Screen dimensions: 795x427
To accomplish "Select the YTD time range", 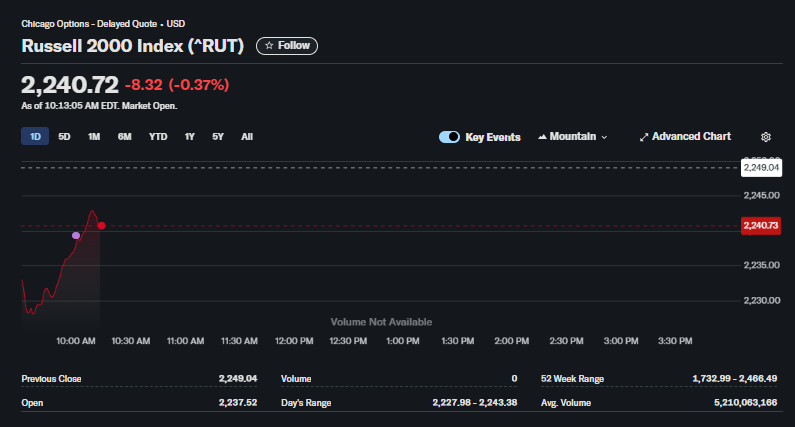I will tap(158, 136).
